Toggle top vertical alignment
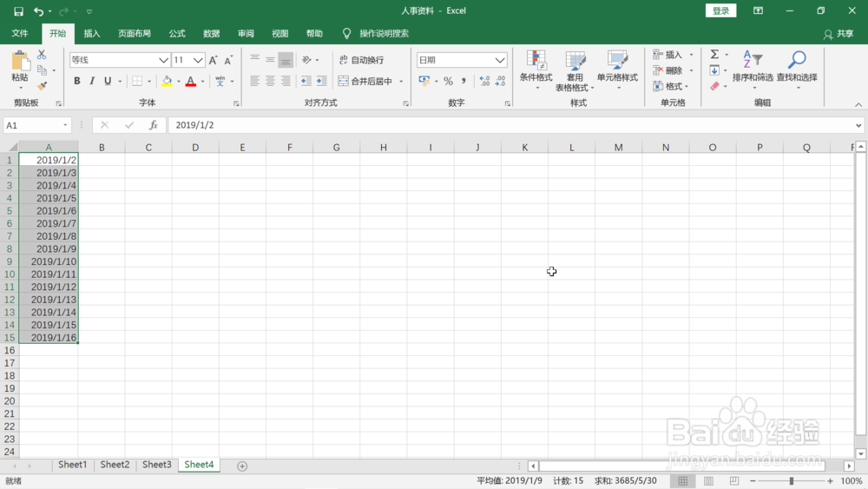This screenshot has width=868, height=489. (x=254, y=59)
